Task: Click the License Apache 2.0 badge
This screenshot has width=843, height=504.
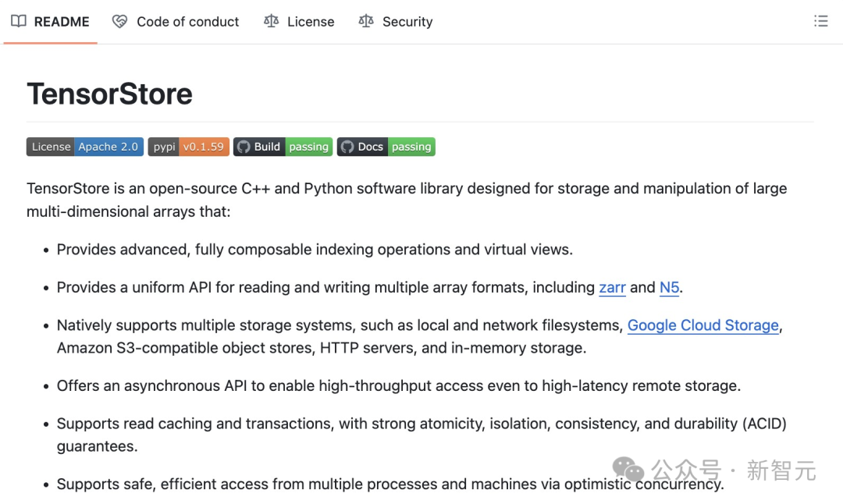Action: [x=85, y=147]
